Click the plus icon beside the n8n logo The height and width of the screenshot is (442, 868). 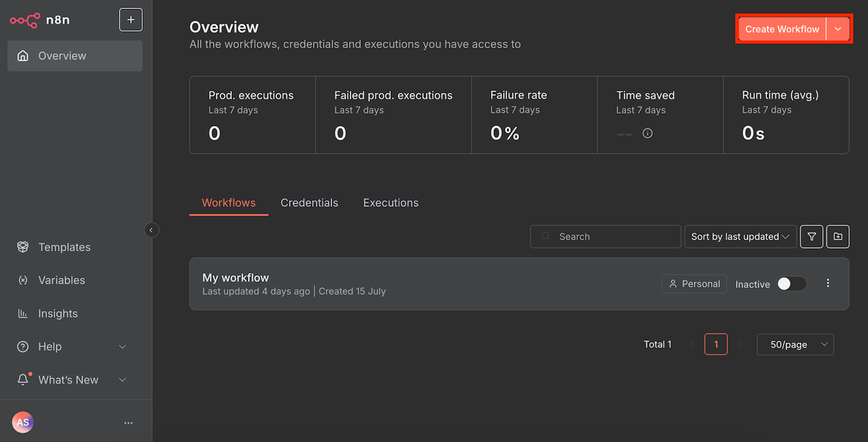[x=131, y=19]
